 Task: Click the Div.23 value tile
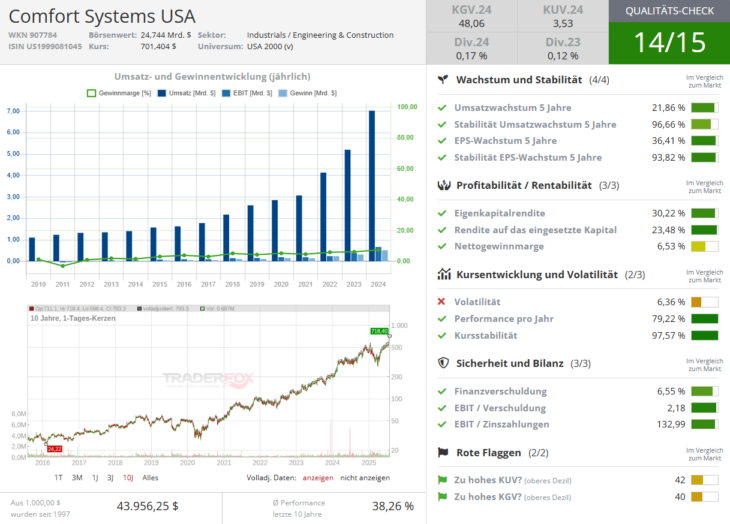click(x=563, y=48)
